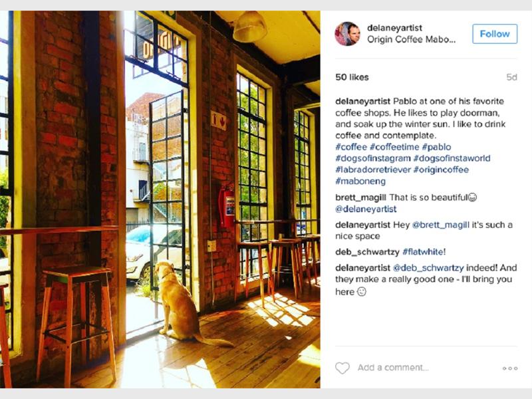Open the #dogsofinstaworld hashtag
532x399 pixels.
(452, 158)
